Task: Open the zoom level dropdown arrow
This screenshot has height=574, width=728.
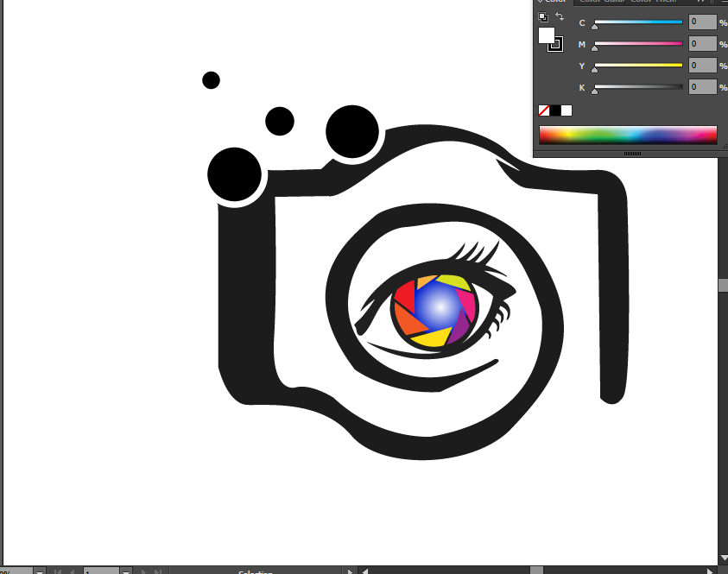Action: click(40, 571)
